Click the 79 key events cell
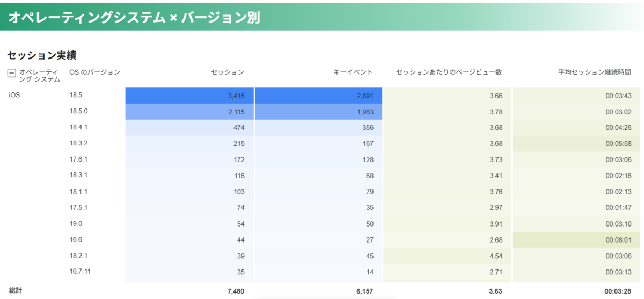The image size is (644, 299). click(318, 191)
